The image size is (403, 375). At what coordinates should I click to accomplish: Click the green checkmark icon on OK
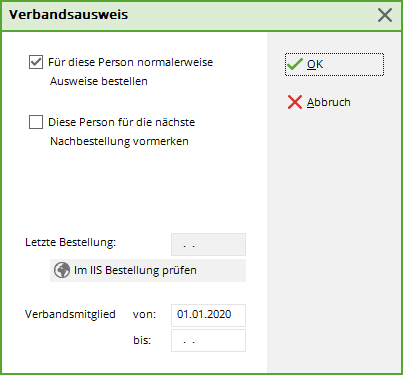[x=295, y=64]
